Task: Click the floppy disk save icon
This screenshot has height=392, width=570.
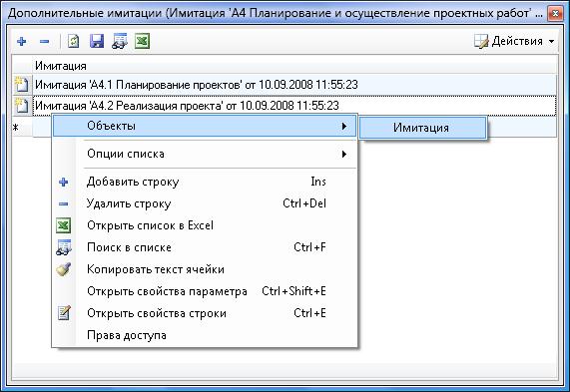Action: tap(97, 42)
